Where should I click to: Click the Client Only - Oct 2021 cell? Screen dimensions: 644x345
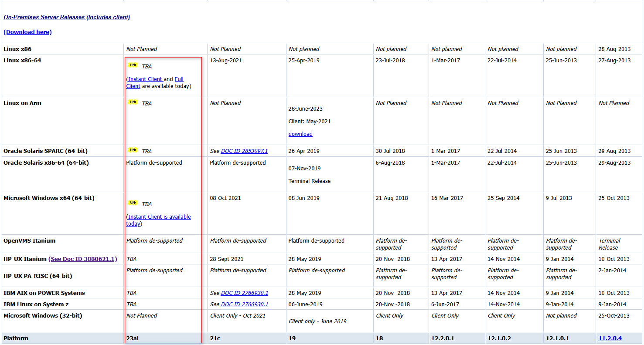[x=238, y=316]
